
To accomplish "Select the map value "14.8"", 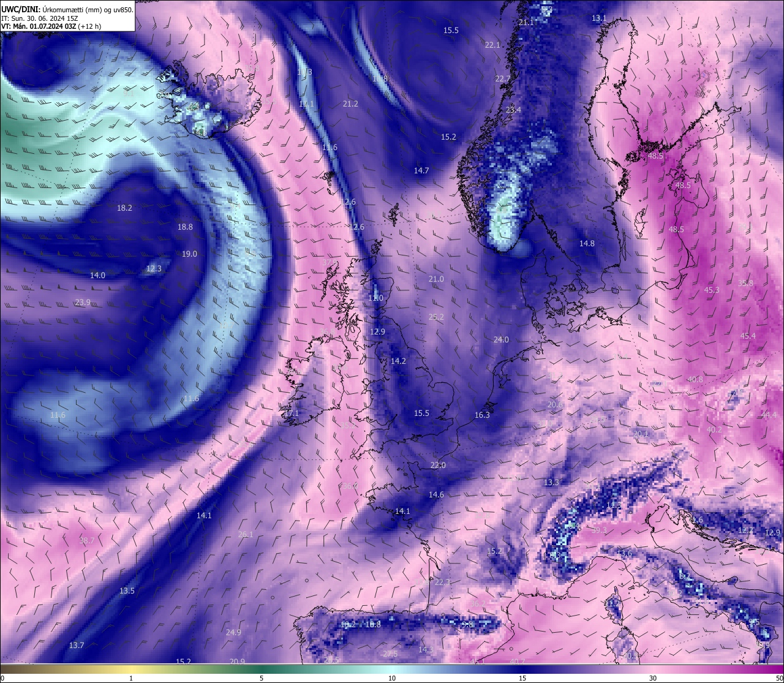I will pos(587,244).
